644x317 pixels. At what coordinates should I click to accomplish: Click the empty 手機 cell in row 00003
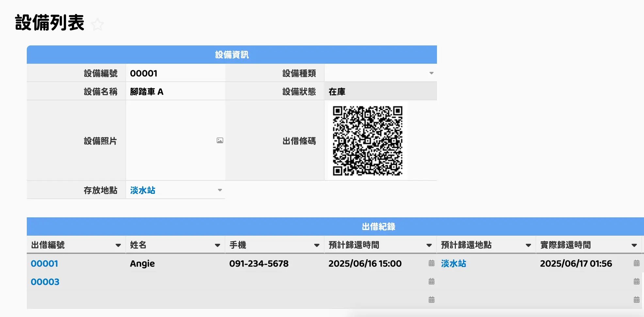275,282
